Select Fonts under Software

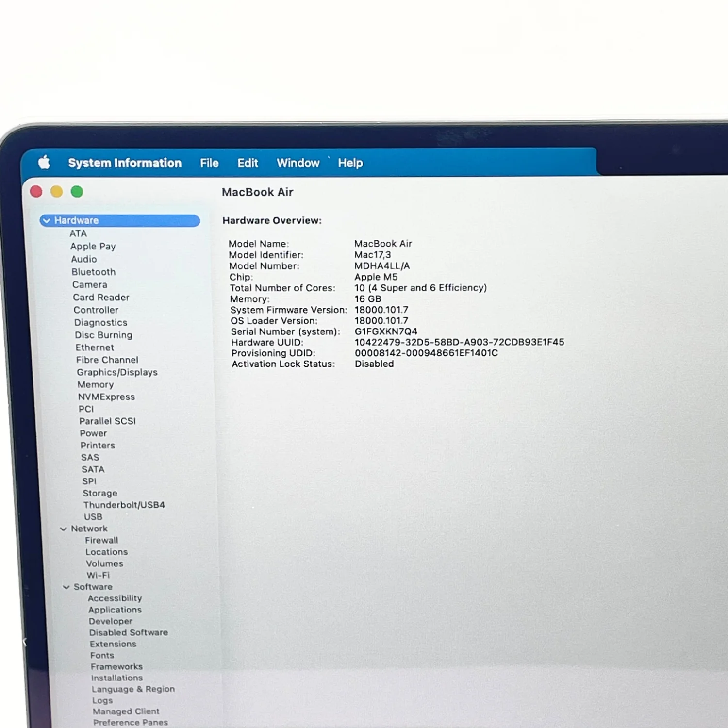pyautogui.click(x=102, y=655)
